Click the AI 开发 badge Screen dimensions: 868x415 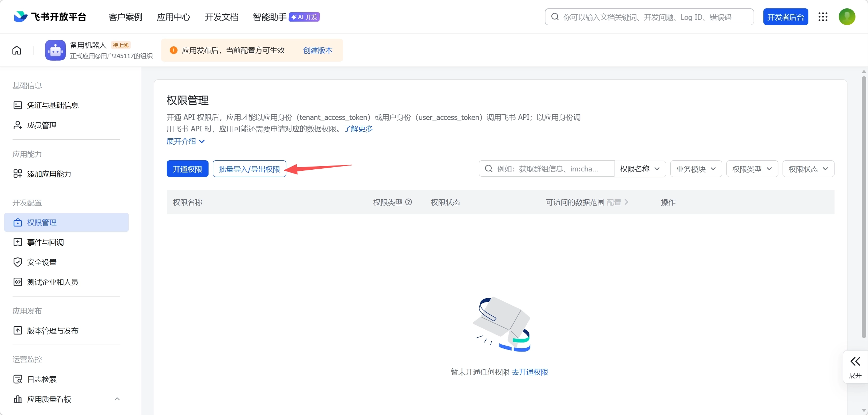tap(304, 17)
